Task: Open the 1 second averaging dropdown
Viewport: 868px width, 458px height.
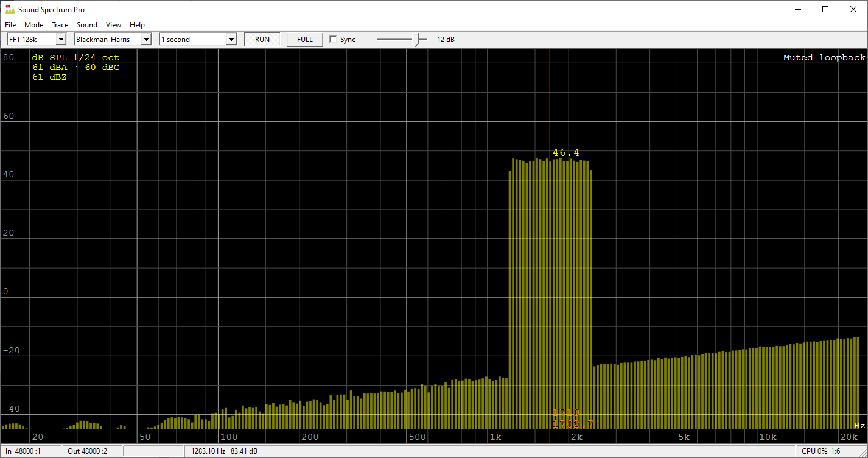Action: [231, 39]
